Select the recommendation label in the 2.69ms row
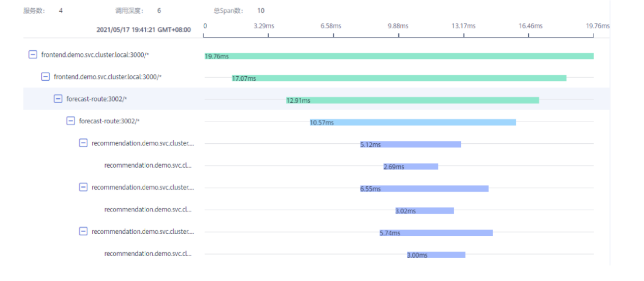644x281 pixels. coord(148,165)
